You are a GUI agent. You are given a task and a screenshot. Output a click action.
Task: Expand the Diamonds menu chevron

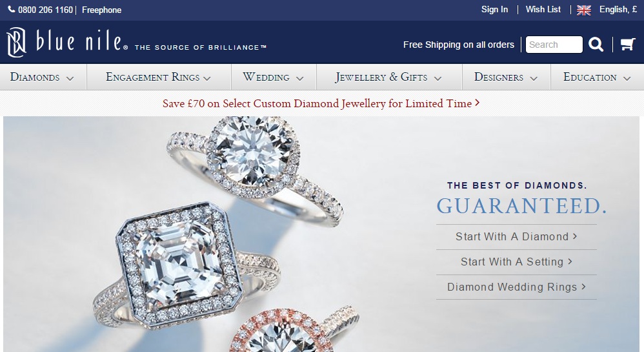tap(70, 78)
